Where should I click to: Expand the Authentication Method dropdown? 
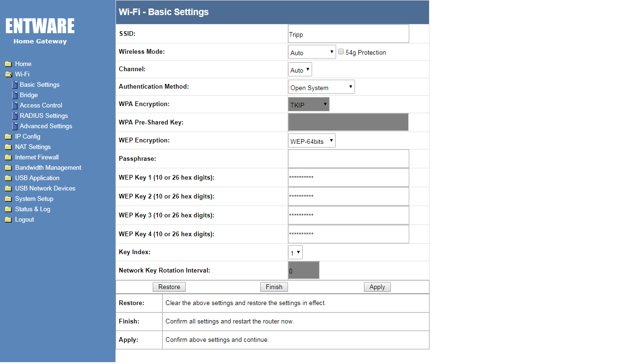321,87
